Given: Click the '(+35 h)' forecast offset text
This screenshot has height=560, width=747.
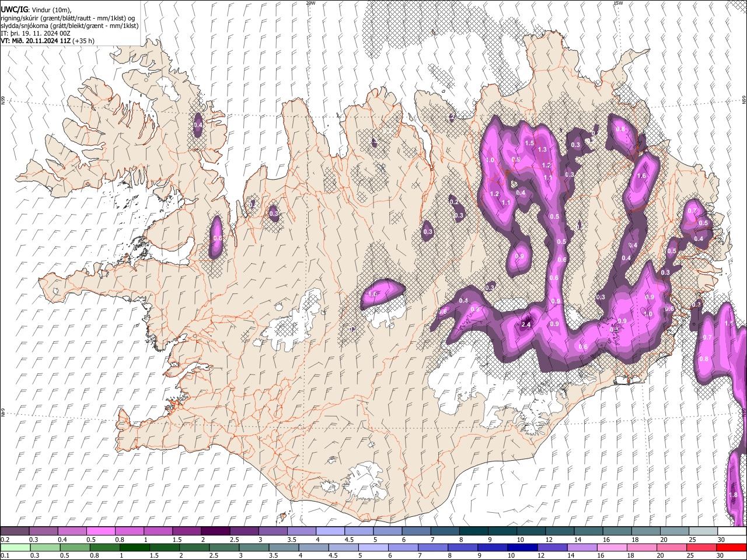Looking at the screenshot, I should point(85,41).
